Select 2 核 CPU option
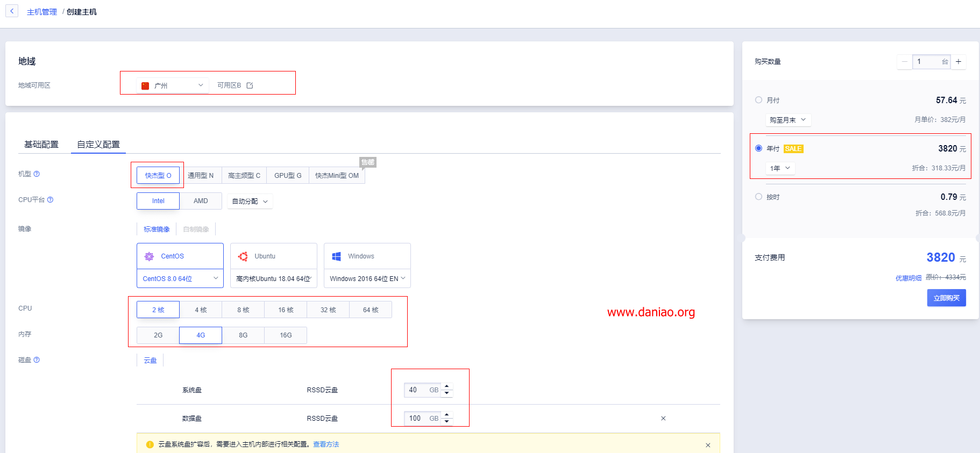Image resolution: width=980 pixels, height=453 pixels. (158, 310)
